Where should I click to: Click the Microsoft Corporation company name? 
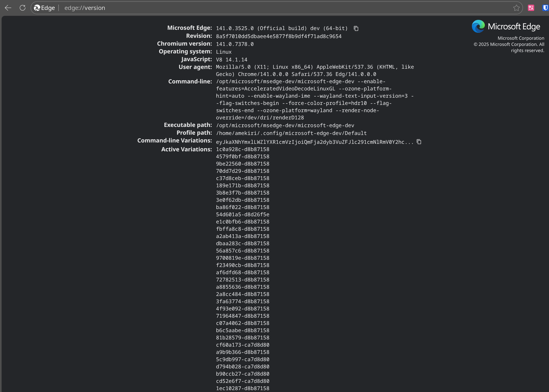pyautogui.click(x=521, y=38)
